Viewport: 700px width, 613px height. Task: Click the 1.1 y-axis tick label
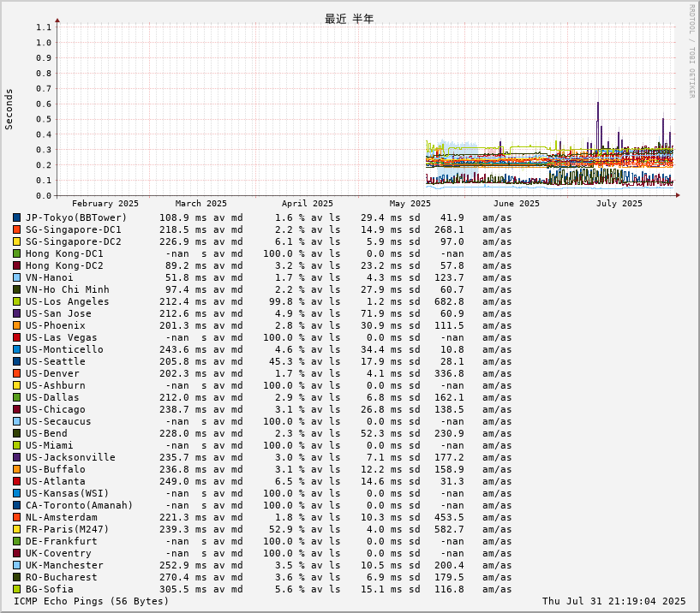tap(44, 27)
